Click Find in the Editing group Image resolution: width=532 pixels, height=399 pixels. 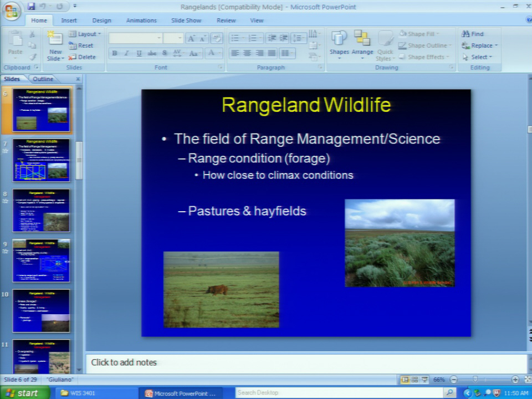[x=472, y=34]
